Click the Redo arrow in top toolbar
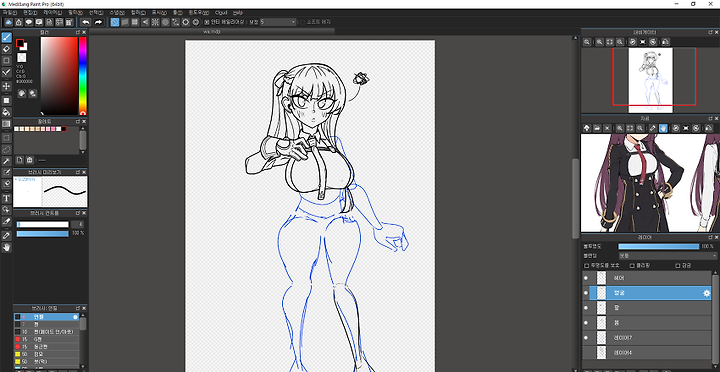The height and width of the screenshot is (372, 720). pos(98,22)
